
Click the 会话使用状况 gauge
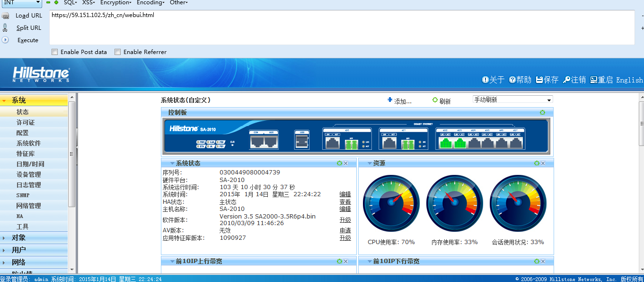coord(518,203)
